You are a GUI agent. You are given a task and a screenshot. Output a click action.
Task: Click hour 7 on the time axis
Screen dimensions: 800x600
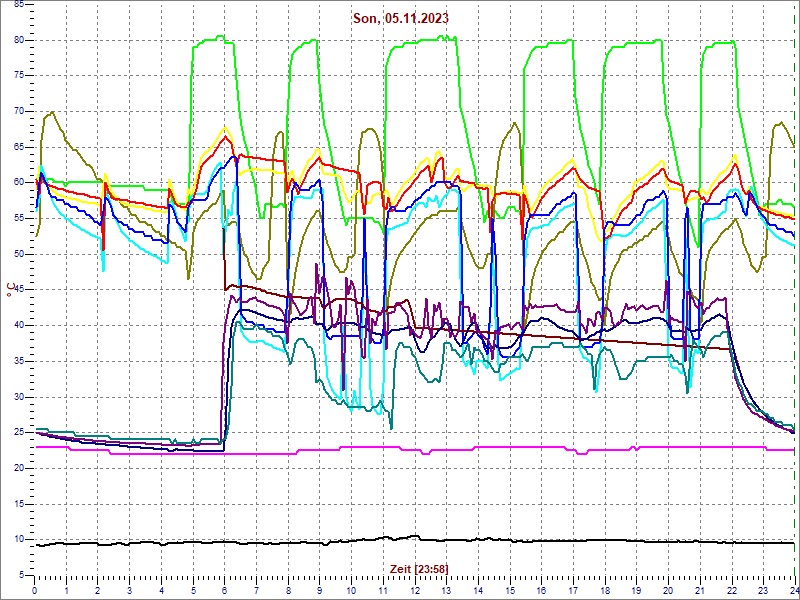(256, 591)
